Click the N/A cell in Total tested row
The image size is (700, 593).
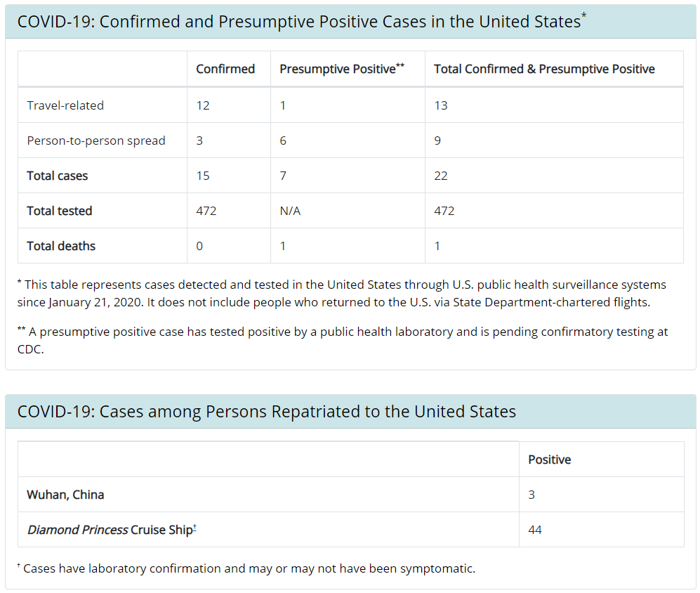(x=290, y=211)
